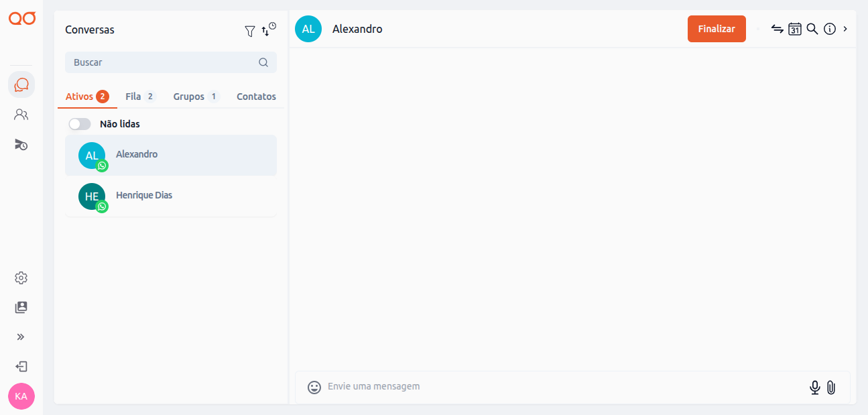Viewport: 868px width, 415px height.
Task: Open the calendar schedule icon in chat header
Action: click(x=795, y=29)
